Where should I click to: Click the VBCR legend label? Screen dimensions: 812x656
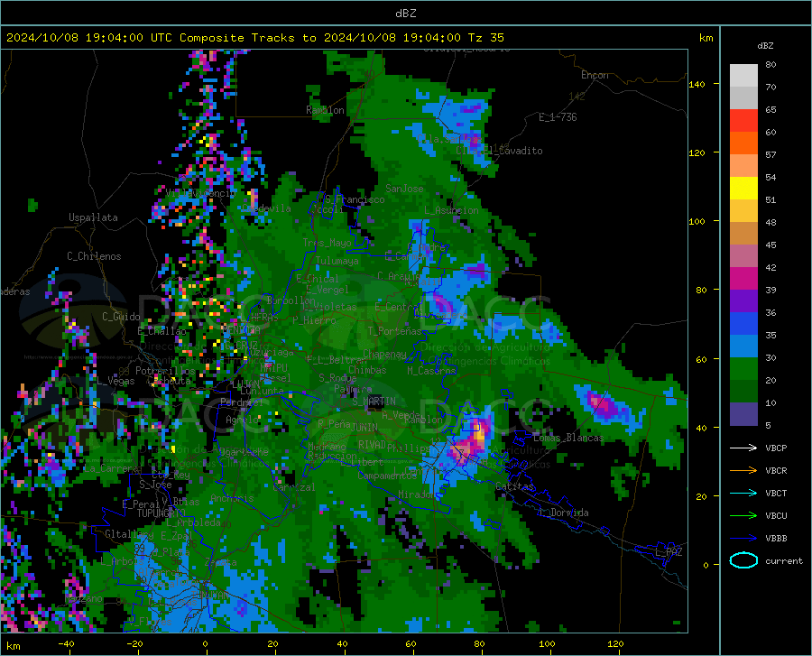(776, 471)
